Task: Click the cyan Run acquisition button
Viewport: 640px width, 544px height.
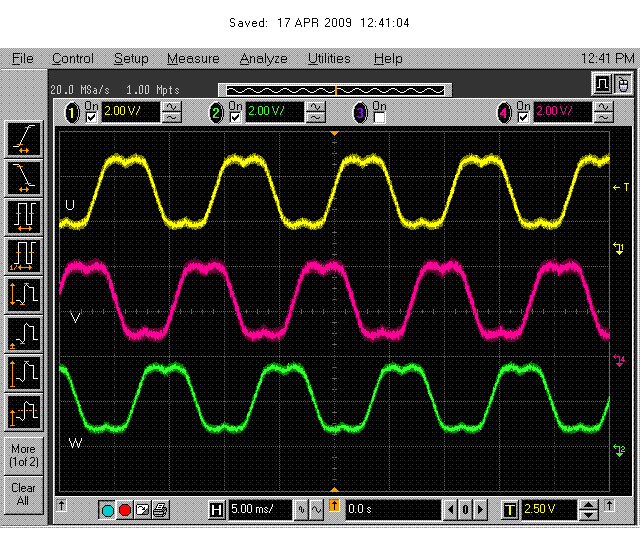Action: click(x=107, y=510)
